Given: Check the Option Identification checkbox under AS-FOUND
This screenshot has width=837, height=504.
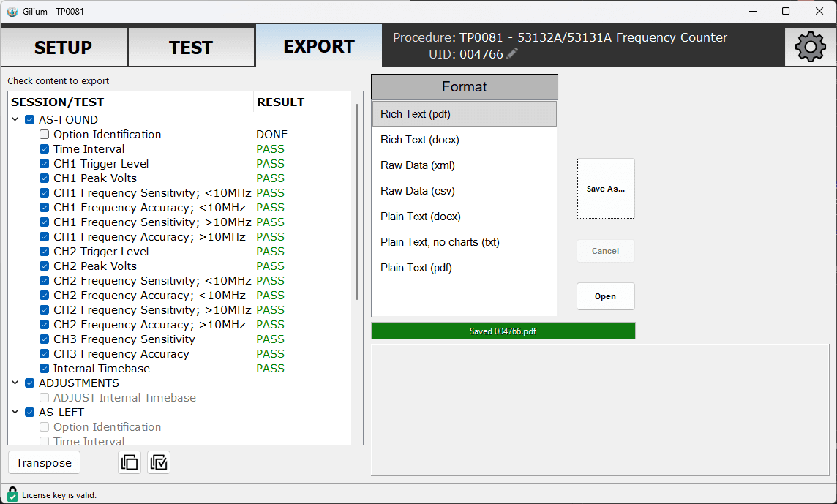Looking at the screenshot, I should click(x=45, y=135).
